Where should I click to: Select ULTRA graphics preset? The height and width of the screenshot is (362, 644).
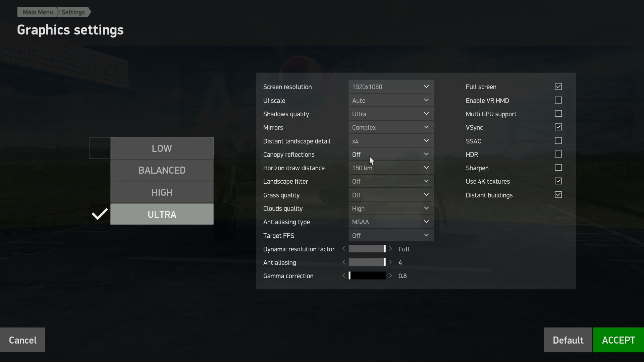(162, 214)
